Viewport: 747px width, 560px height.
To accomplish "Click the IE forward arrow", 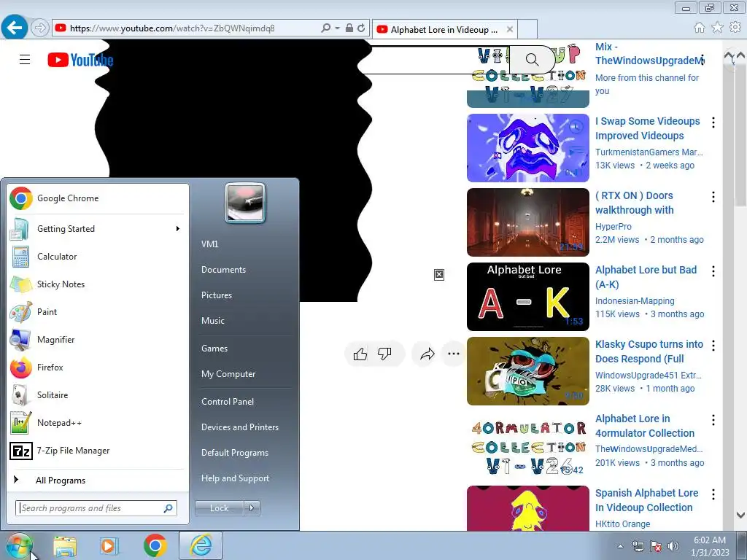I will point(40,28).
